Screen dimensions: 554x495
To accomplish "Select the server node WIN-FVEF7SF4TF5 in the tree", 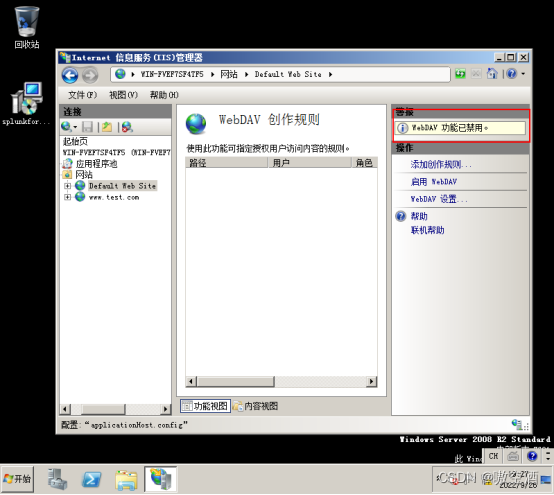I will pos(116,152).
